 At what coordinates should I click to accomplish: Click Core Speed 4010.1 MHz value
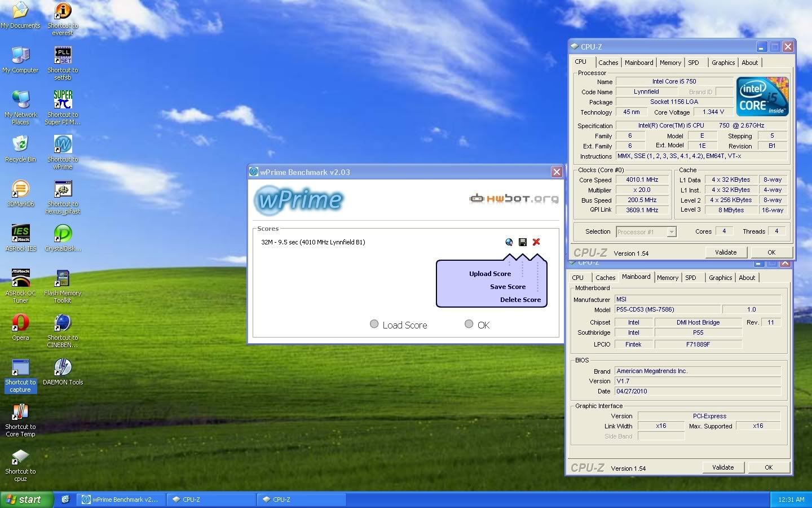[x=642, y=179]
